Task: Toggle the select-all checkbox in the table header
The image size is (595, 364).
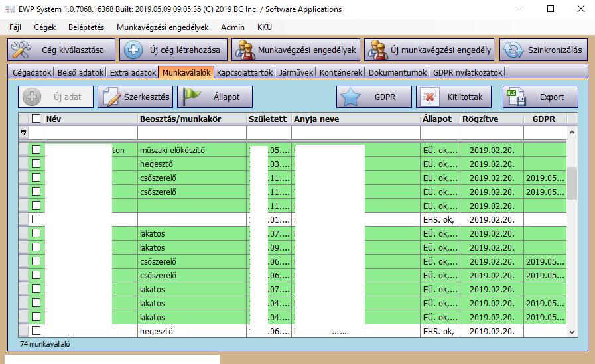Action: tap(36, 119)
